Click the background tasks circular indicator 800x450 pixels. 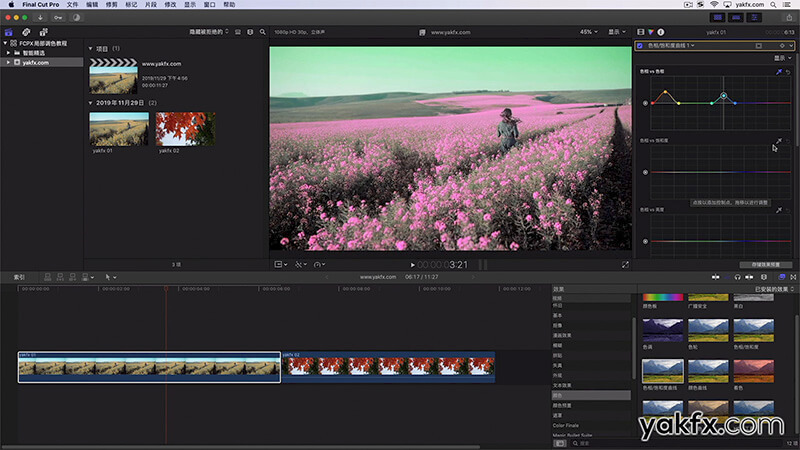coord(76,17)
